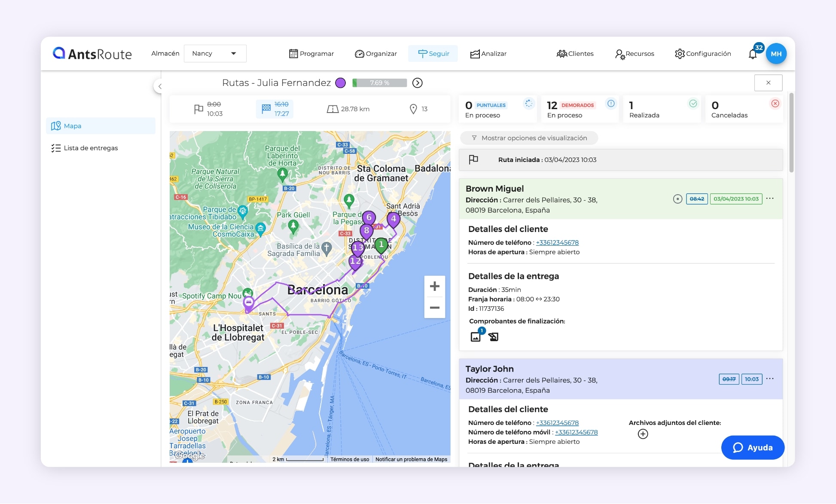The image size is (836, 504).
Task: Zoom in on the map
Action: coord(434,286)
